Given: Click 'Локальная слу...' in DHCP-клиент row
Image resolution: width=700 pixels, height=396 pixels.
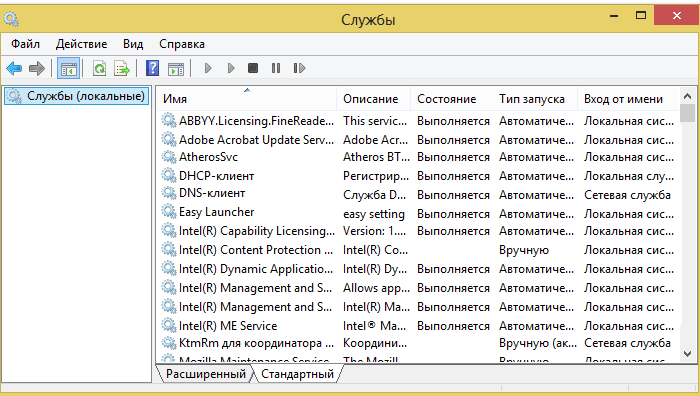Looking at the screenshot, I should click(629, 176).
